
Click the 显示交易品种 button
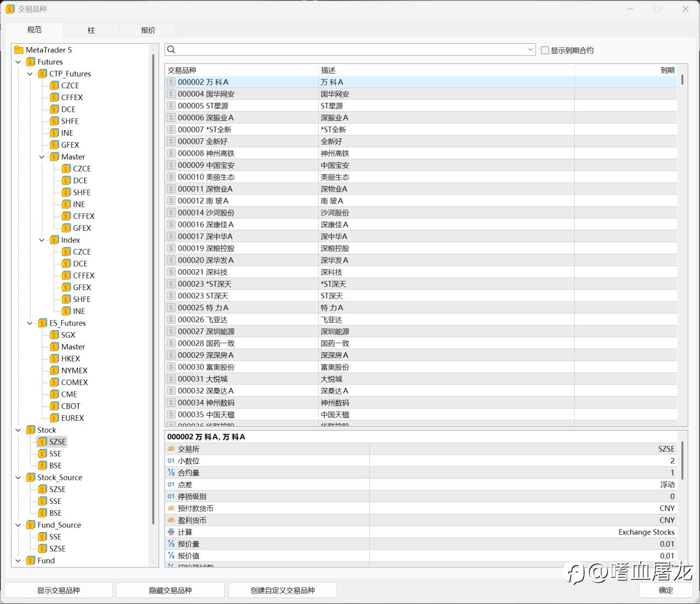pos(59,590)
